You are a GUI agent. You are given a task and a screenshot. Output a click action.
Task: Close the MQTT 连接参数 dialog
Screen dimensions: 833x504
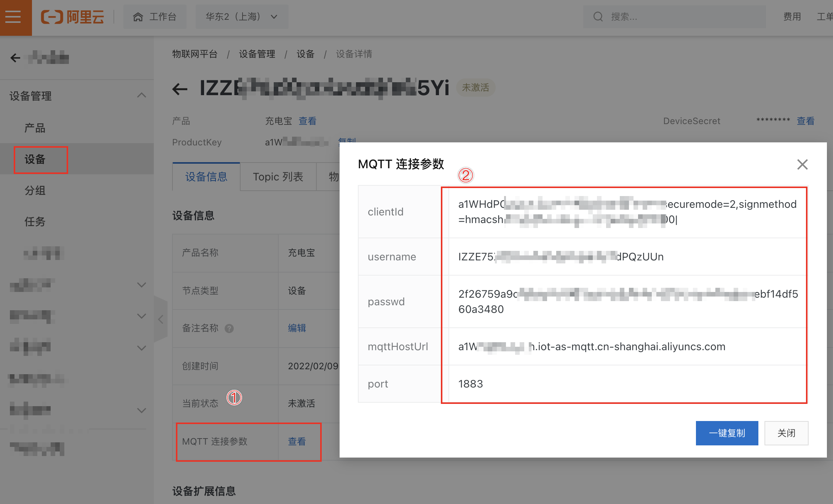tap(802, 164)
